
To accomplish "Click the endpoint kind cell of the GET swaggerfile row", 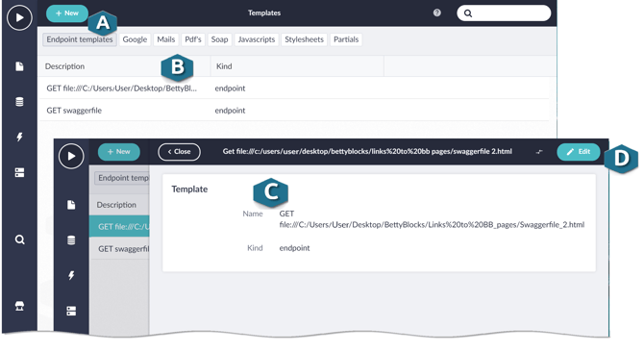I will point(230,111).
